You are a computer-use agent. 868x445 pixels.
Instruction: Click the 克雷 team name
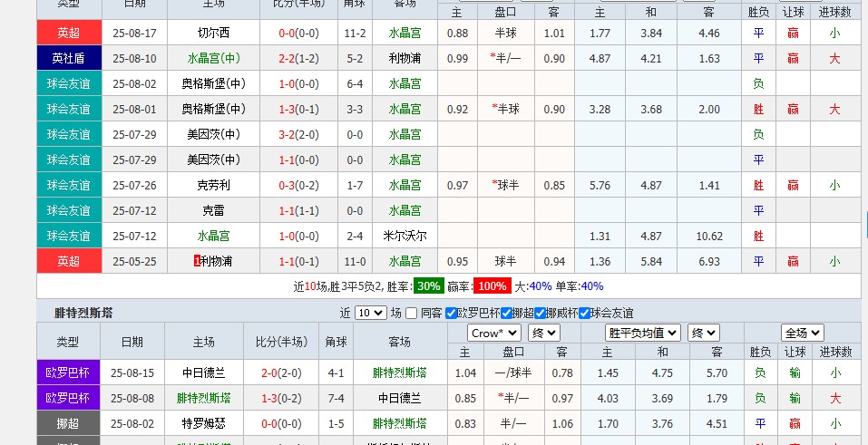(x=213, y=210)
